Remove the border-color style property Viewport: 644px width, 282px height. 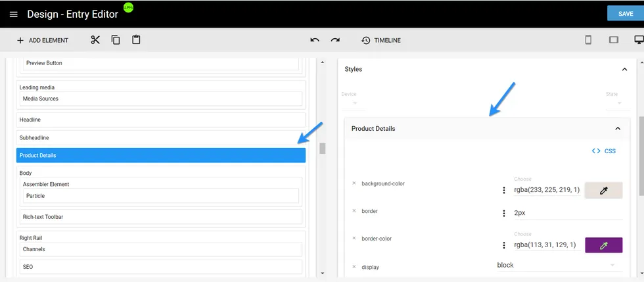pyautogui.click(x=354, y=239)
